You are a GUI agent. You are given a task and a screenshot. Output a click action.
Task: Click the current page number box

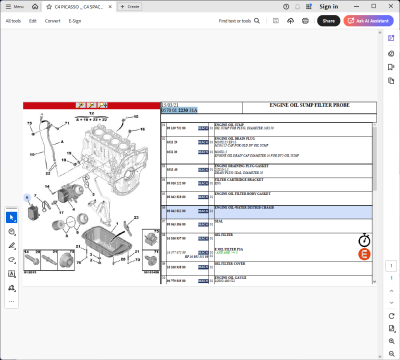click(391, 266)
